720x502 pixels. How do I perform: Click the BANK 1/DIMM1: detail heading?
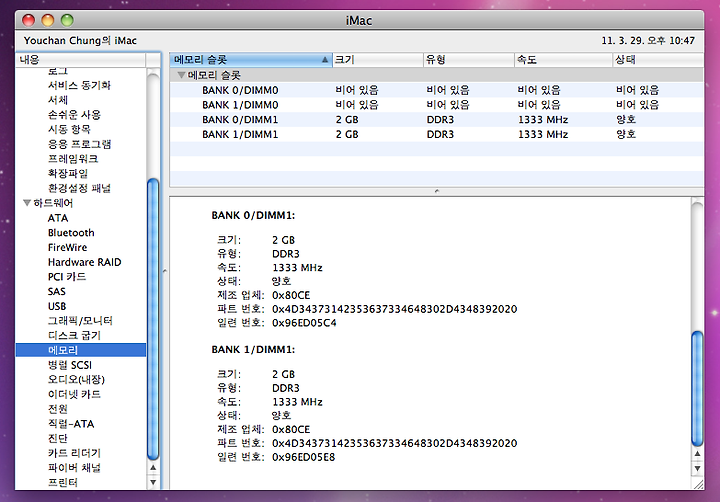253,350
